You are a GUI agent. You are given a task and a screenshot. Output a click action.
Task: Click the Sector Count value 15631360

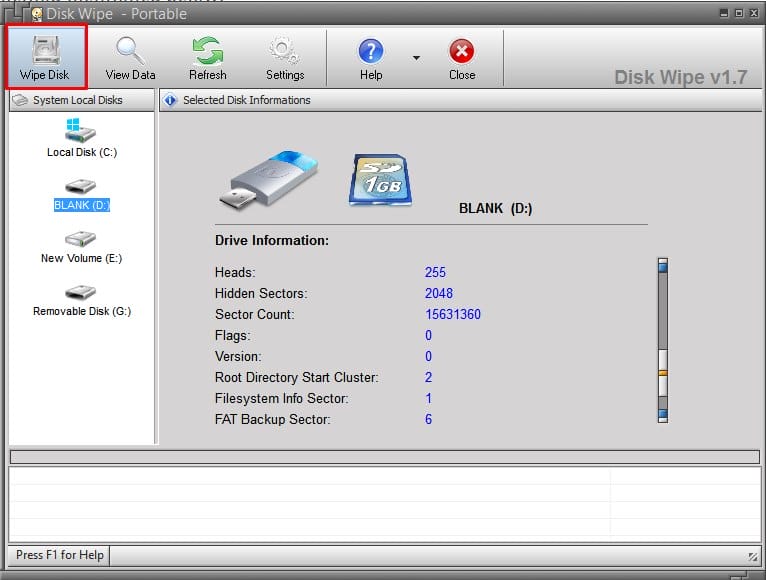tap(453, 314)
